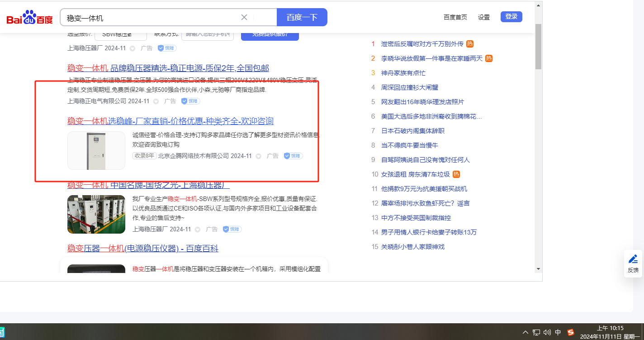Open 设置 in the top navigation
This screenshot has height=340, width=644.
484,17
